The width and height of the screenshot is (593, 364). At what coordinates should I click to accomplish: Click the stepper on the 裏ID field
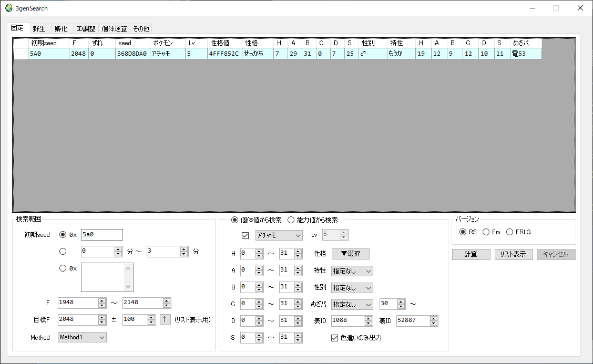pyautogui.click(x=434, y=320)
